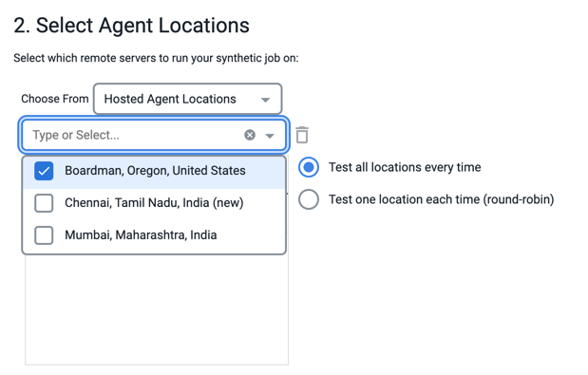Image resolution: width=588 pixels, height=375 pixels.
Task: Check the Mumbai, Maharashtra checkbox
Action: 44,235
